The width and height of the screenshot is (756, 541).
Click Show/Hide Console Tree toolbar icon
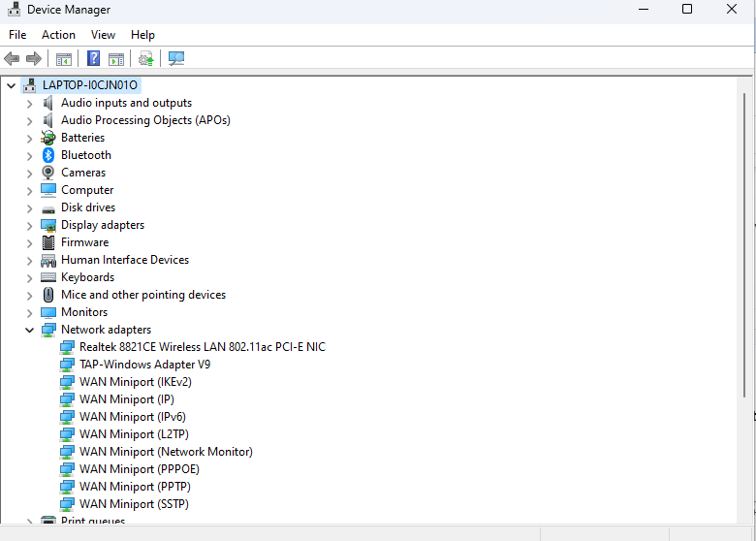pos(64,59)
